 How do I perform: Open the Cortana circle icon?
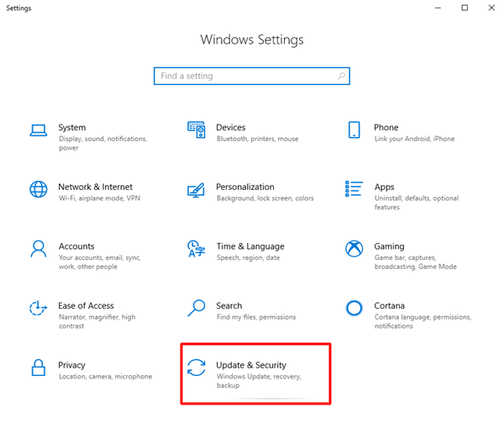(x=354, y=309)
